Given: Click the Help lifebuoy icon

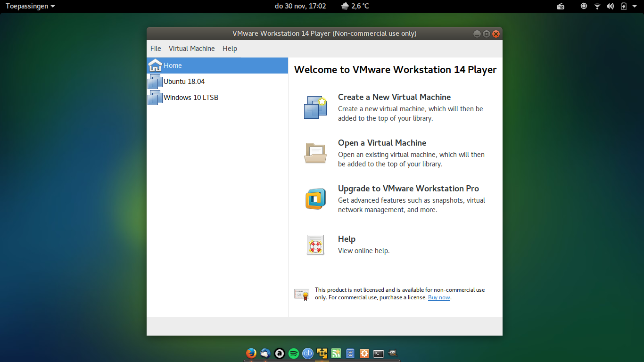Looking at the screenshot, I should tap(315, 245).
